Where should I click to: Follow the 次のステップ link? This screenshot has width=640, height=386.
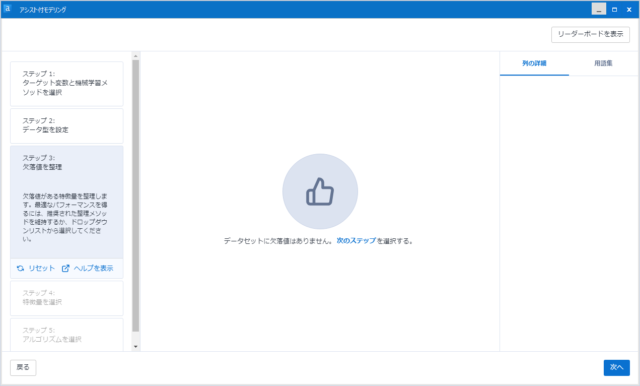(x=356, y=241)
